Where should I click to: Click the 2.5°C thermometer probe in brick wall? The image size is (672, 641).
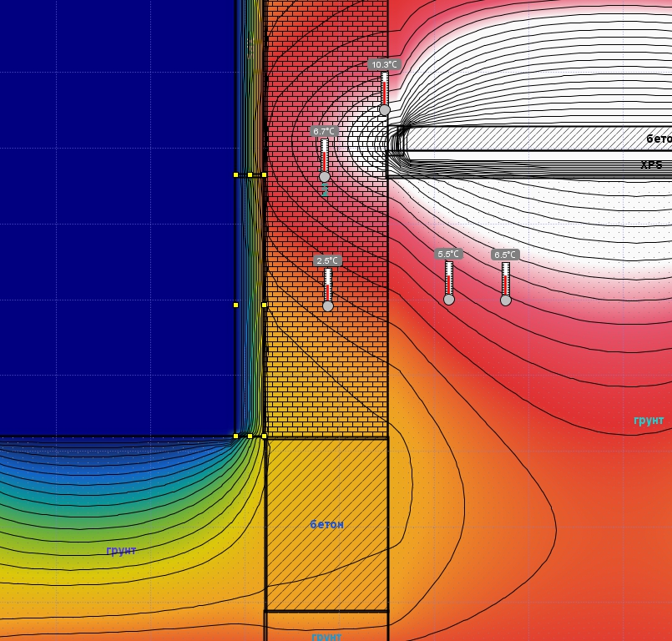point(328,284)
